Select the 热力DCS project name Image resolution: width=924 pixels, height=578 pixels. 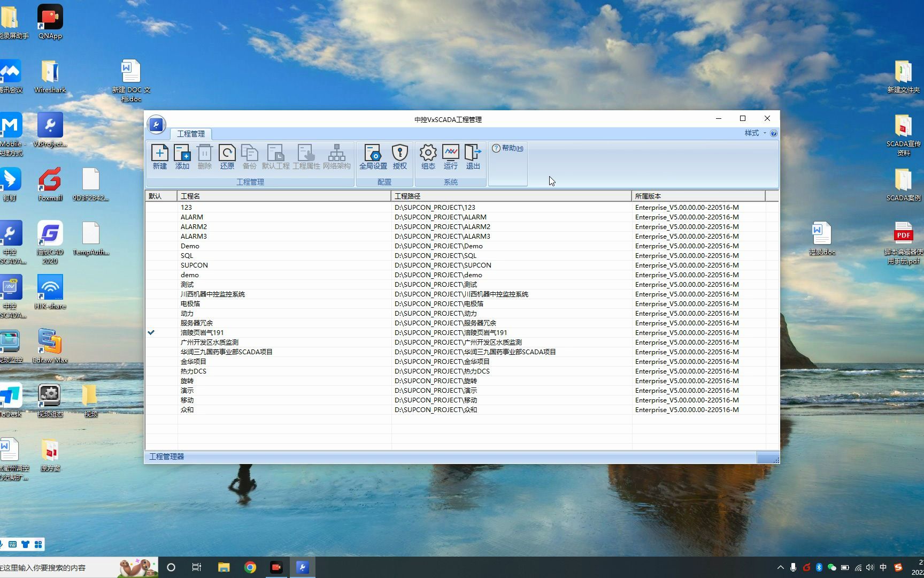[194, 371]
